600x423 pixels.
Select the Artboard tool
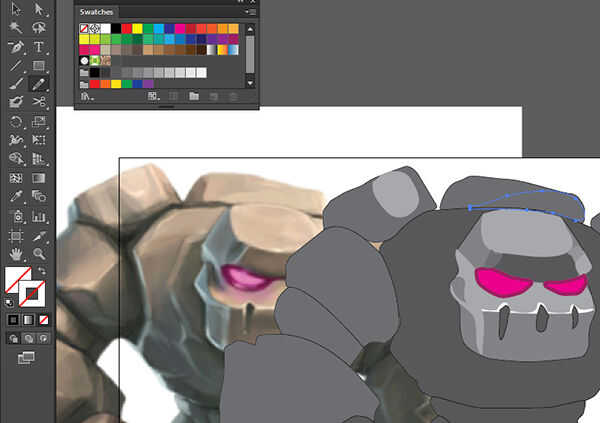click(x=16, y=236)
